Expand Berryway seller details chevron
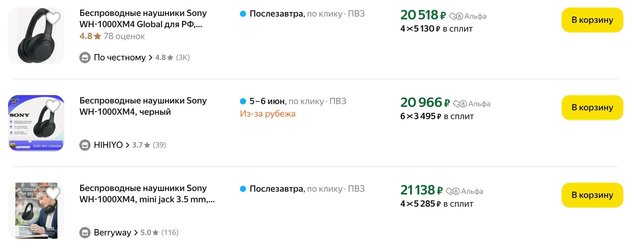This screenshot has height=252, width=644. coord(136,233)
